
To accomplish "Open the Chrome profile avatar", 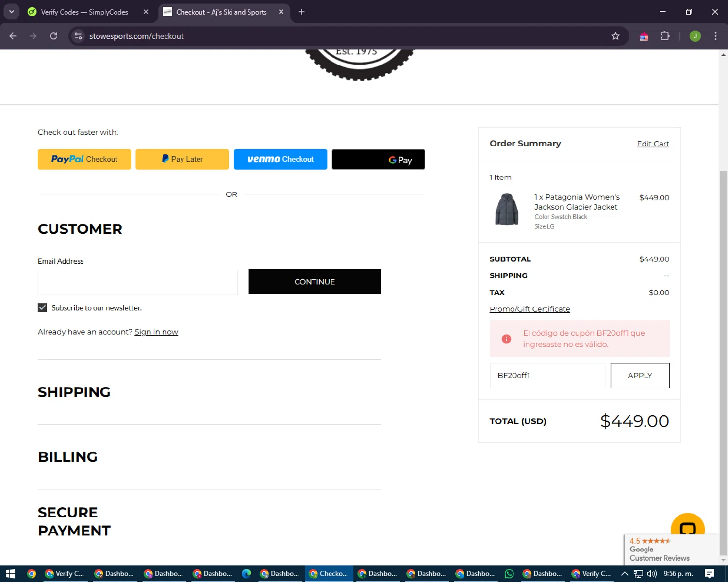I will [695, 36].
